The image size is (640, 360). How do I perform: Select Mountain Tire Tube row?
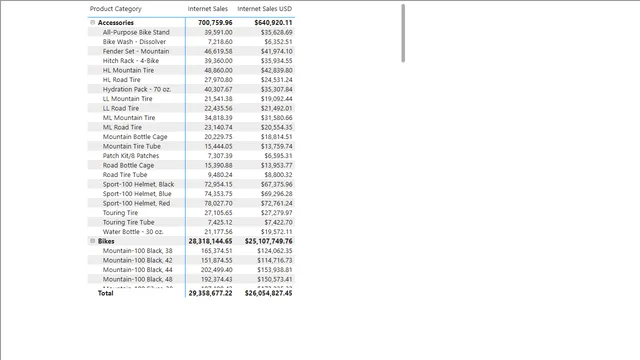coord(191,146)
